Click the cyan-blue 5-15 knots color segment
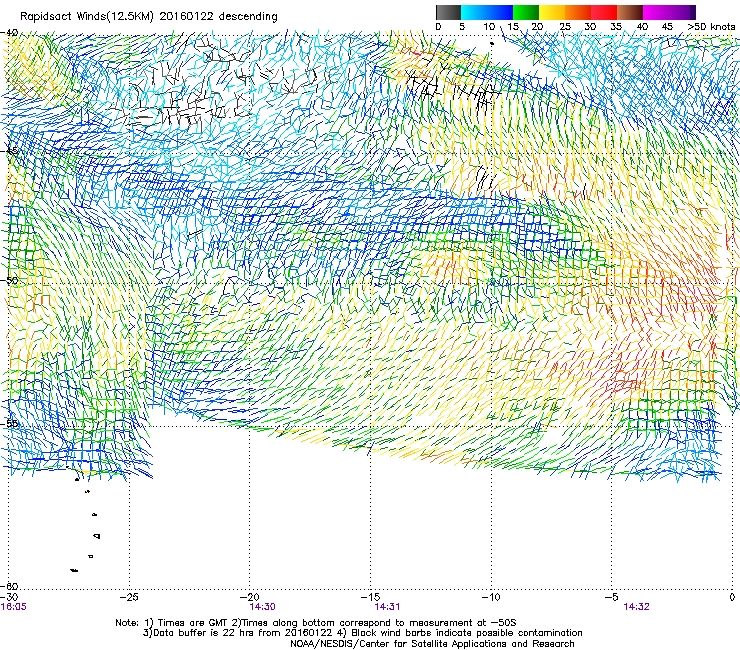 point(487,12)
